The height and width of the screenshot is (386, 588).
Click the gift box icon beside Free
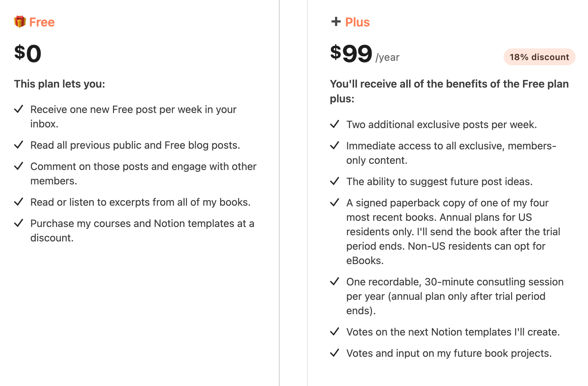(x=20, y=22)
